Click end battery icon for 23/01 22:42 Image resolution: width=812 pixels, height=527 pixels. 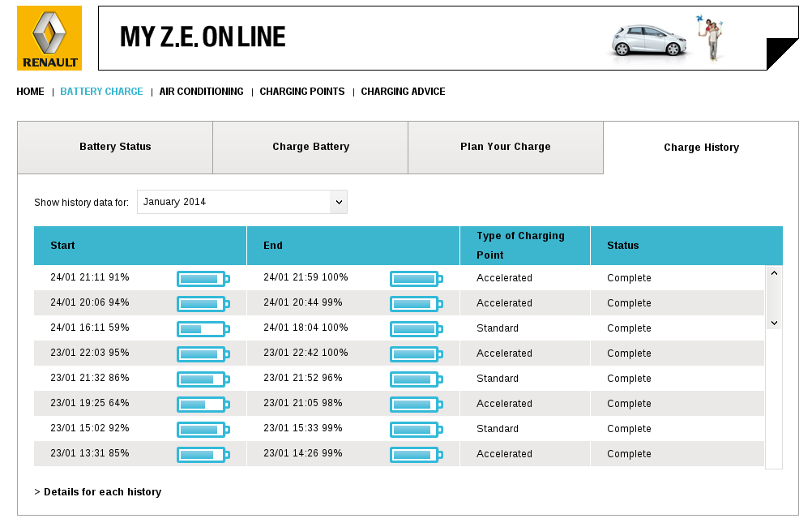(x=417, y=354)
